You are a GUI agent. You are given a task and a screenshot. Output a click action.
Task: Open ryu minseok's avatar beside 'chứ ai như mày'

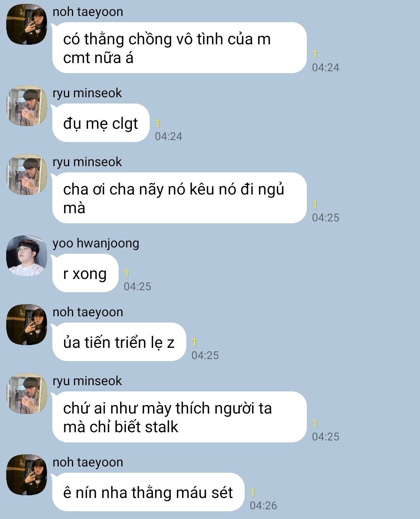tap(27, 394)
